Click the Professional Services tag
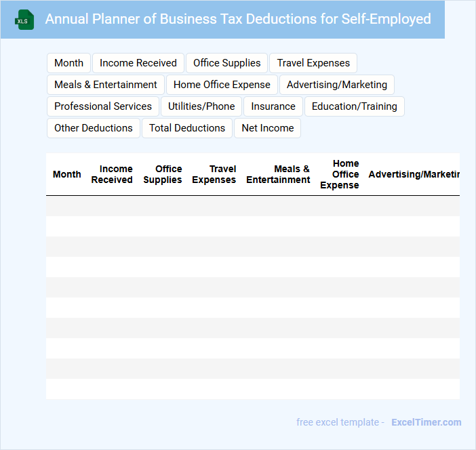The height and width of the screenshot is (450, 476). point(103,106)
